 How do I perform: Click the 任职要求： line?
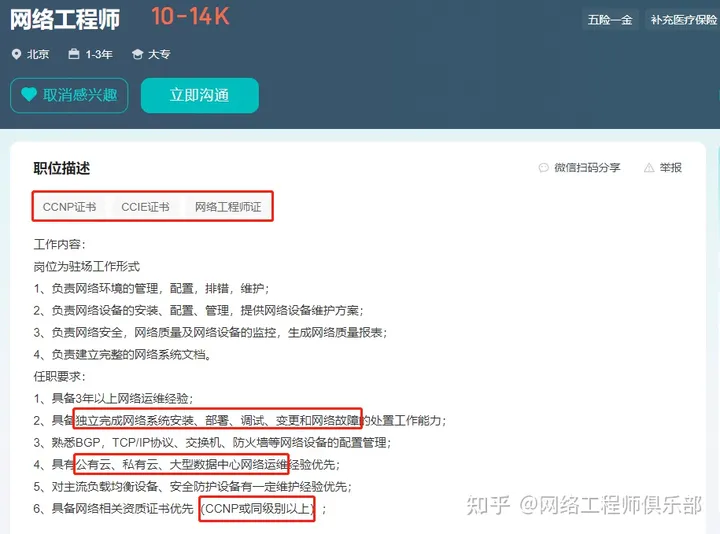point(60,377)
